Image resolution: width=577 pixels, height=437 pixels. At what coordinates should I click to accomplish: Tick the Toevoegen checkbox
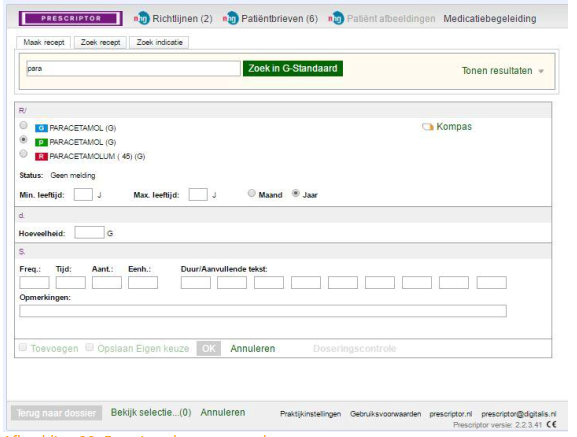click(23, 347)
